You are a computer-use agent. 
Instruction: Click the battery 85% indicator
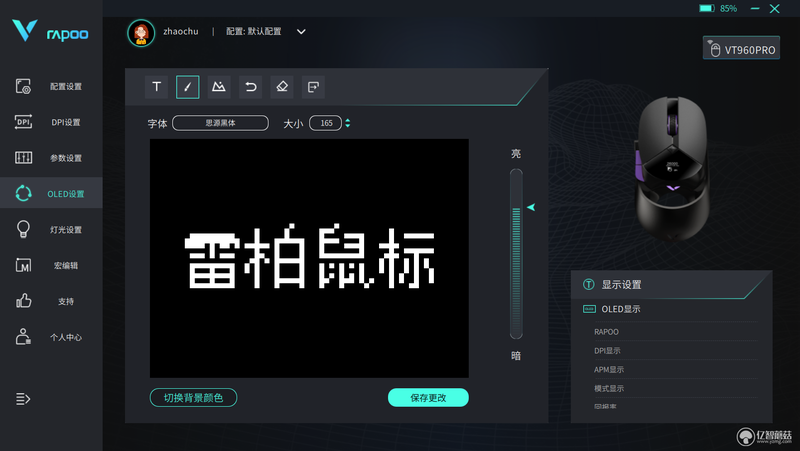pyautogui.click(x=718, y=8)
